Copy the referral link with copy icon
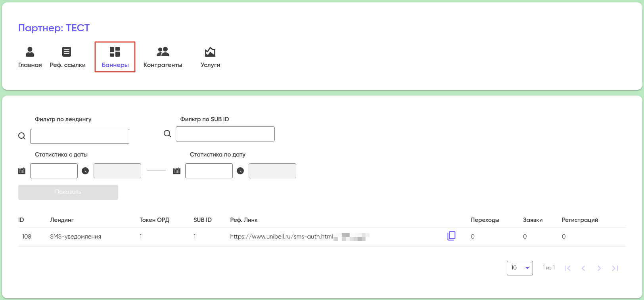 451,236
